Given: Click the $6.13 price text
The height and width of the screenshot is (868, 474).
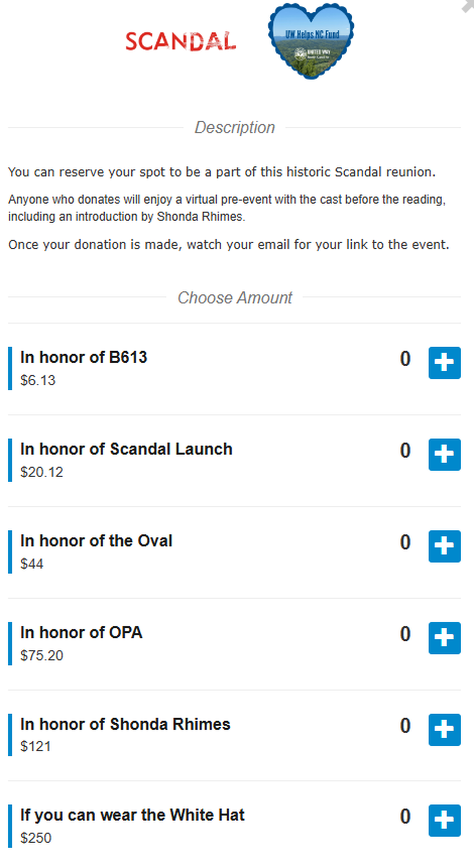Looking at the screenshot, I should [x=37, y=380].
